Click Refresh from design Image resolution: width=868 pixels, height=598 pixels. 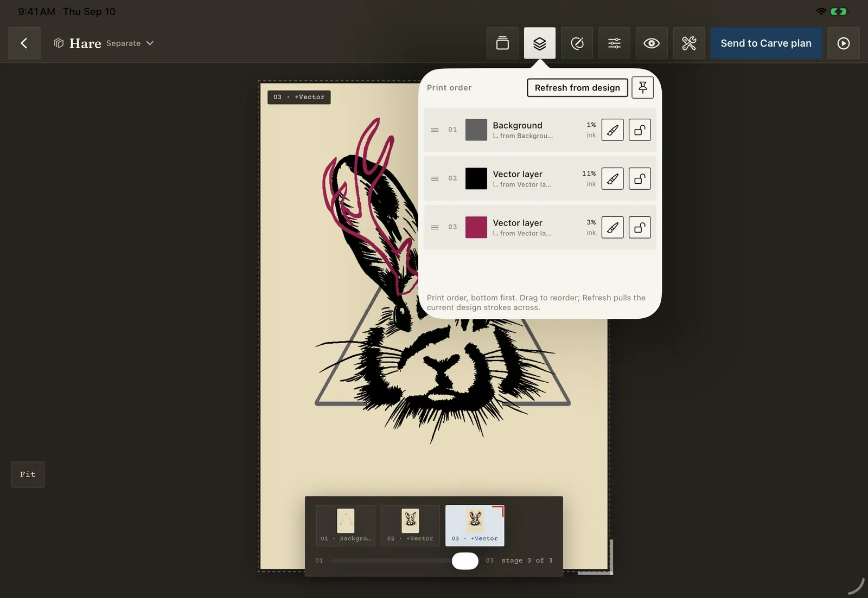point(577,88)
